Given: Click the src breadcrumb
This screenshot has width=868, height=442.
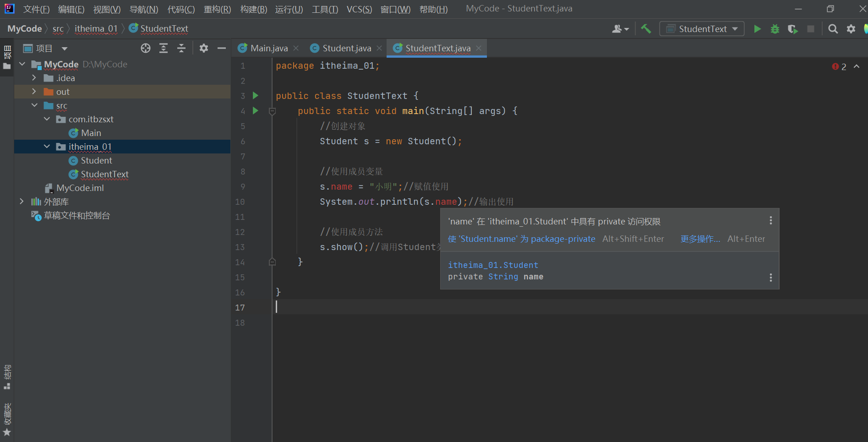Looking at the screenshot, I should point(58,29).
